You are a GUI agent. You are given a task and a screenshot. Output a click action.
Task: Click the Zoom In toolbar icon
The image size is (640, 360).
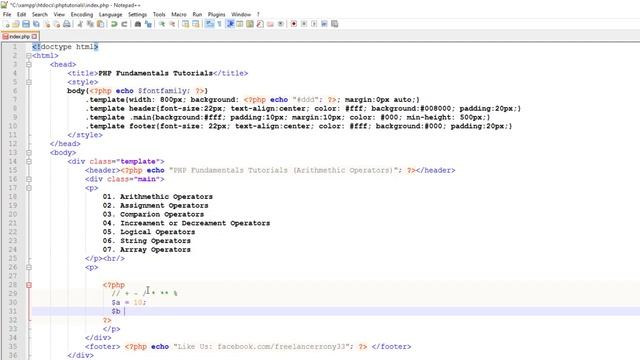click(162, 24)
